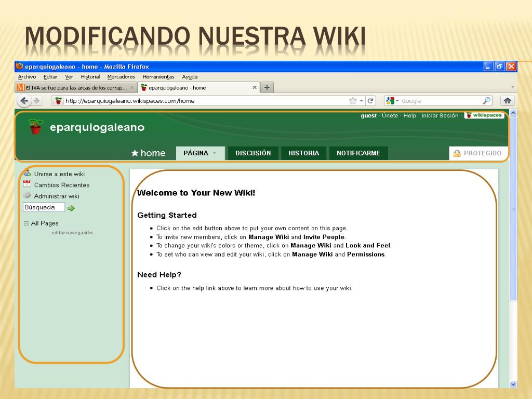
Task: Close the El IVA se fue tab
Action: tap(132, 87)
